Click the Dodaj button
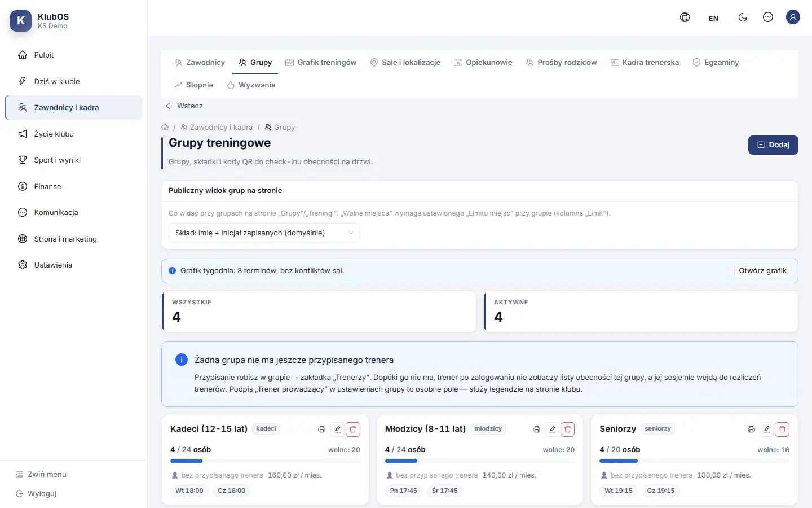 tap(773, 145)
